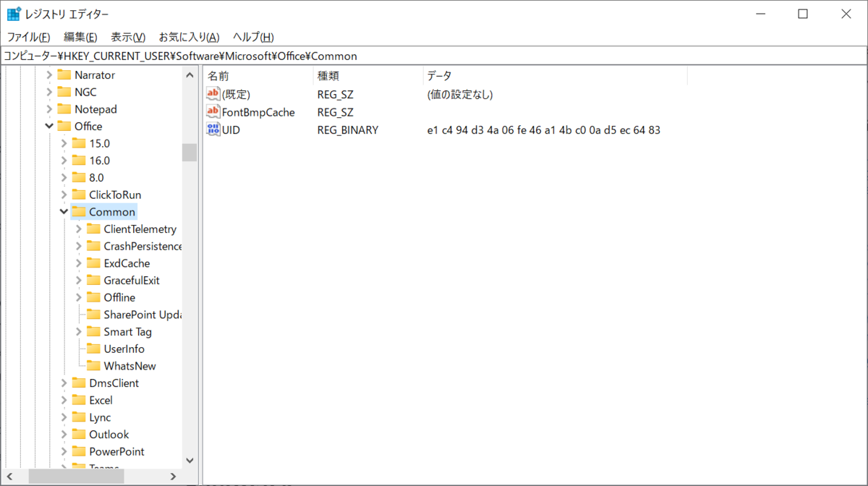Expand the 15.0 key
The width and height of the screenshot is (868, 486).
tap(64, 143)
